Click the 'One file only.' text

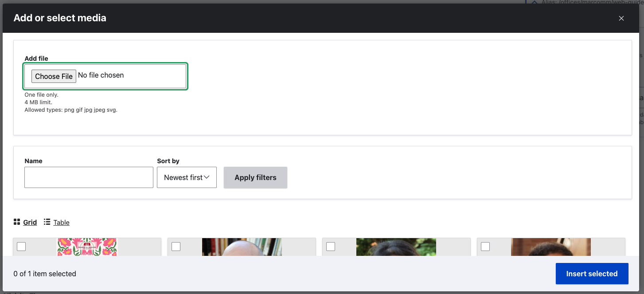(41, 94)
